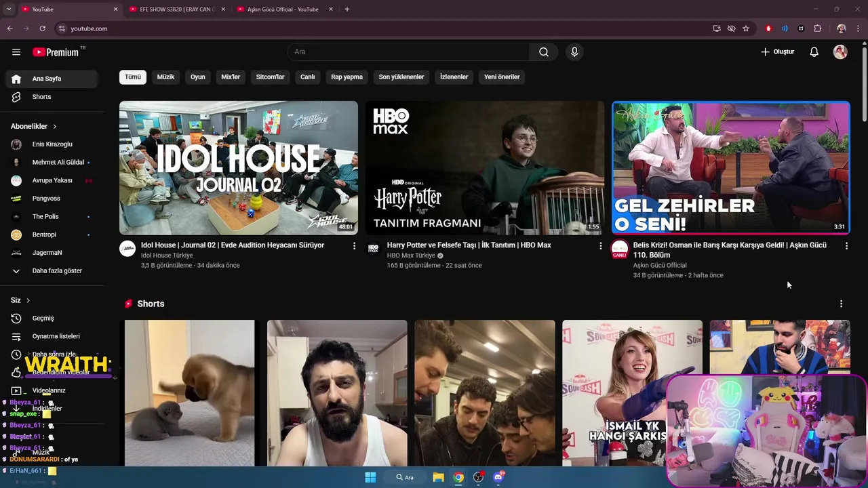Open File Explorer from taskbar
This screenshot has height=488, width=868.
pos(438,477)
